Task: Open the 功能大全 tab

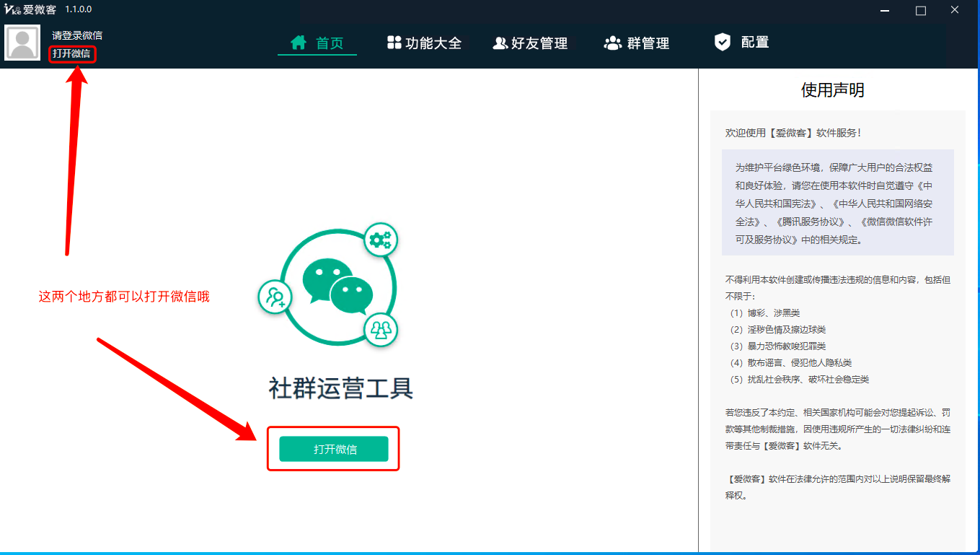Action: point(424,43)
